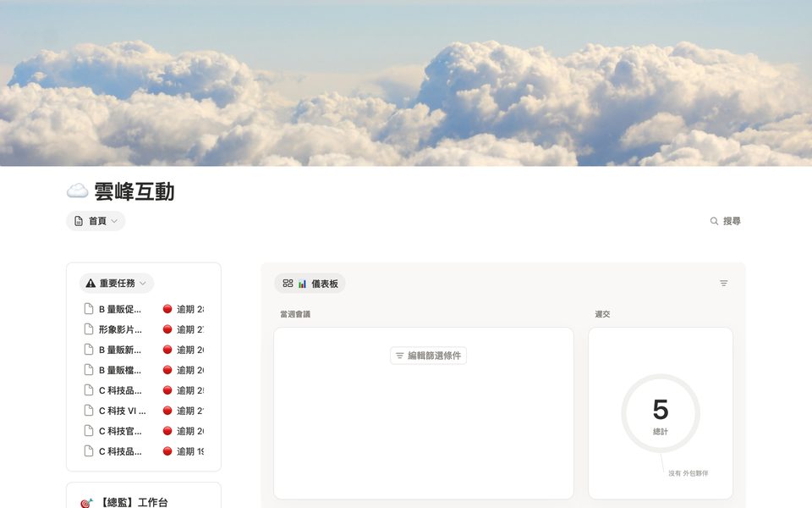Image resolution: width=812 pixels, height=508 pixels.
Task: Click the red overdue dot in B 量販檔... row
Action: click(167, 370)
